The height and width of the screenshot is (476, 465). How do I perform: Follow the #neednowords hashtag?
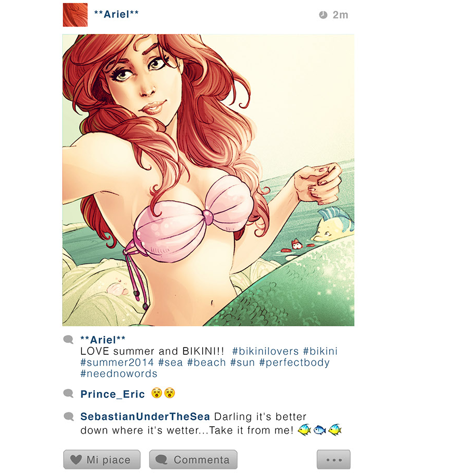pos(119,373)
